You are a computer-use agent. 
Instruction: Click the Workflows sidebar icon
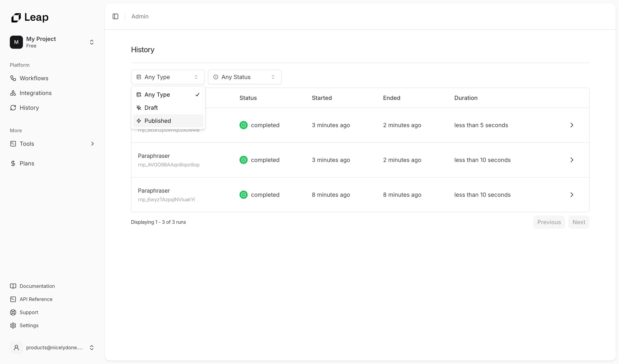tap(13, 78)
